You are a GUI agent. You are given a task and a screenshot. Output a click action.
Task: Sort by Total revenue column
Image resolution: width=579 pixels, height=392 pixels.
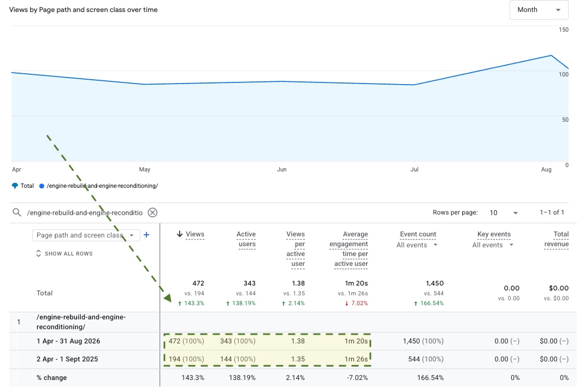(556, 239)
